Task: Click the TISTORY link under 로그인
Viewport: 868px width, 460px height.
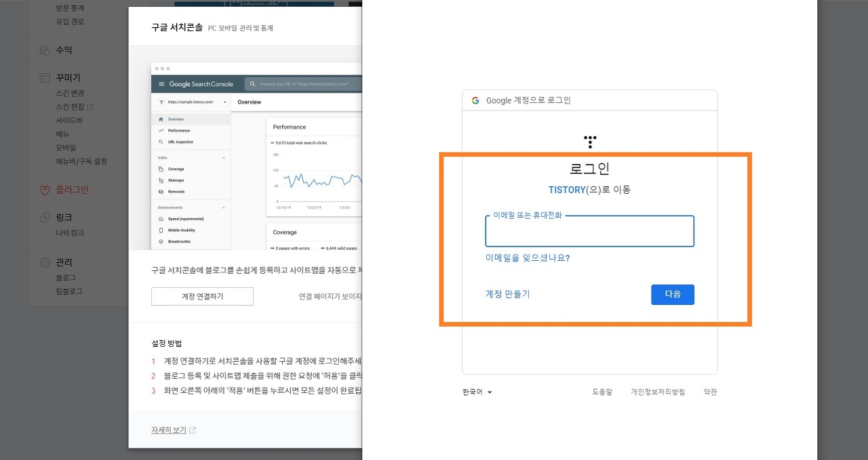Action: [x=567, y=190]
